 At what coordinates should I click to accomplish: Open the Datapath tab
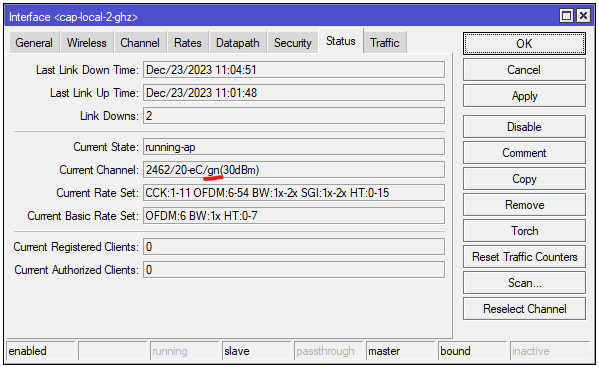click(x=238, y=43)
